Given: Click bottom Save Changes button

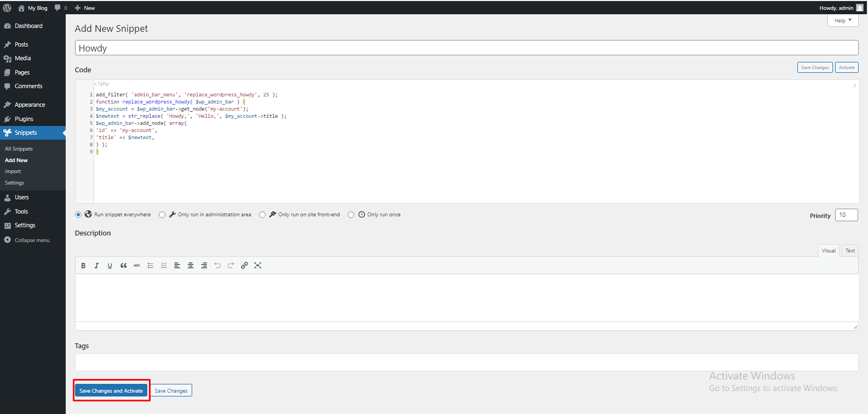Looking at the screenshot, I should point(171,390).
